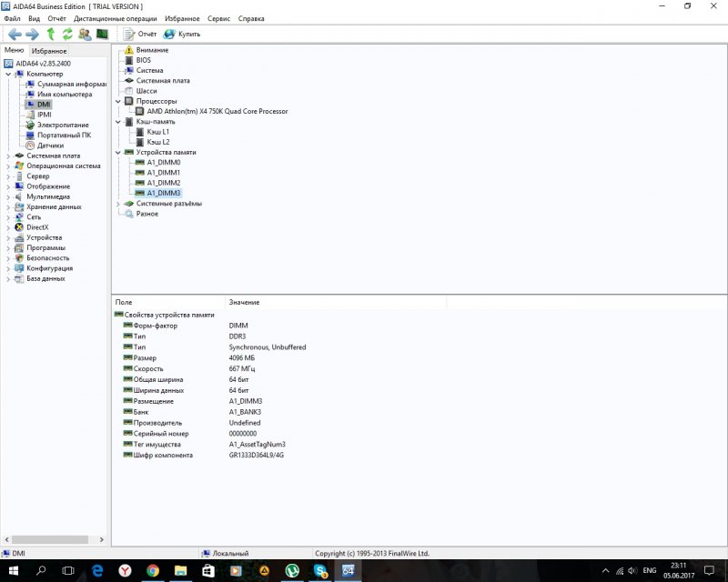Screen dimensions: 728x582
Task: Select Датчики in the sidebar tree
Action: (x=50, y=145)
